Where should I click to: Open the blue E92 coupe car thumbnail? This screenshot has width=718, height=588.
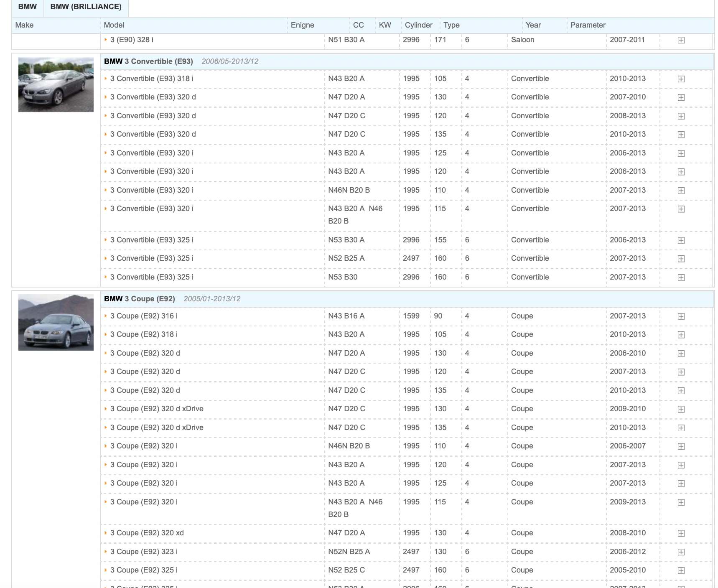pos(56,322)
